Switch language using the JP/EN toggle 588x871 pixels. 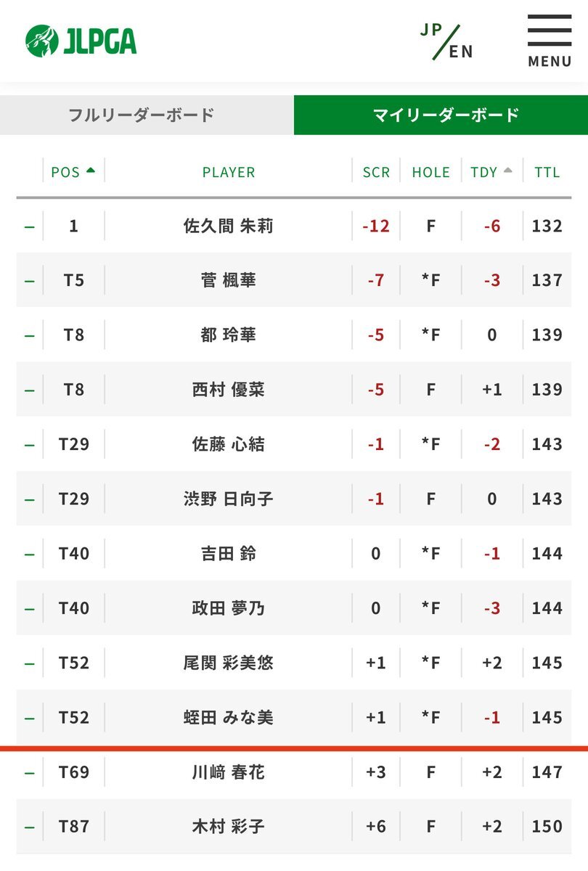446,41
